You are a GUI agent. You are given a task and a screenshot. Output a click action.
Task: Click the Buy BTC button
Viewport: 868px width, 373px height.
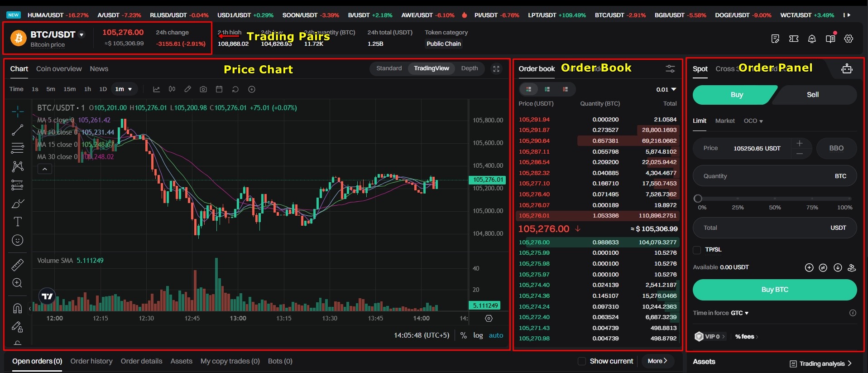pos(775,290)
